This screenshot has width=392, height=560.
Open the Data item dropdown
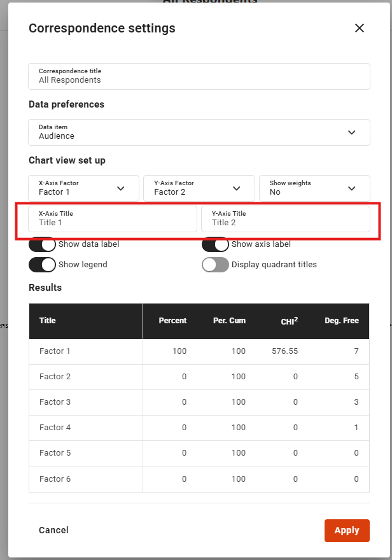pyautogui.click(x=199, y=132)
